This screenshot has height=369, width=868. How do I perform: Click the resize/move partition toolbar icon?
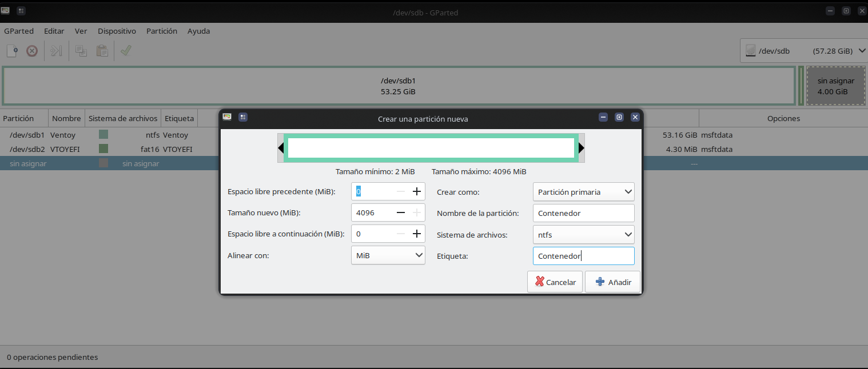[56, 51]
